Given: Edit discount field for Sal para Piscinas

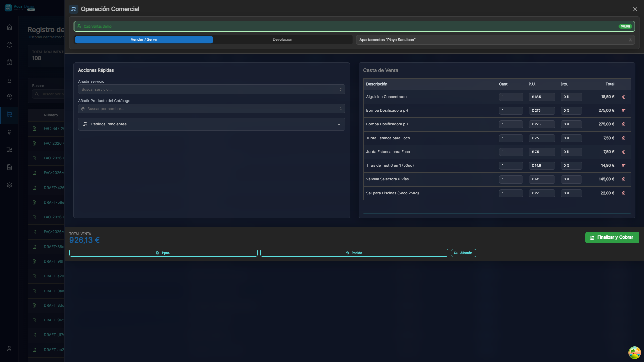Looking at the screenshot, I should point(571,193).
